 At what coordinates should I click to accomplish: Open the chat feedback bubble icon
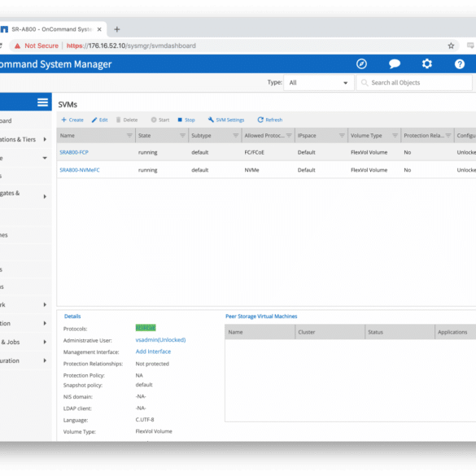(395, 63)
